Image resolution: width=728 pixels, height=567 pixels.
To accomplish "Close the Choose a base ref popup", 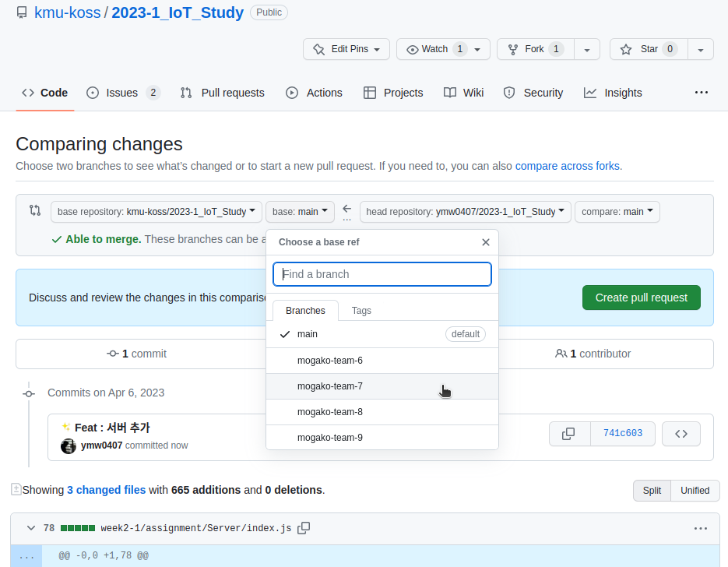I will point(486,242).
